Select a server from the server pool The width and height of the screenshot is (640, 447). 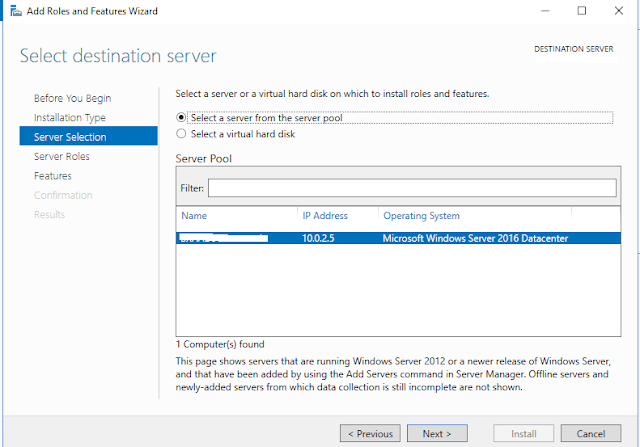pyautogui.click(x=181, y=117)
